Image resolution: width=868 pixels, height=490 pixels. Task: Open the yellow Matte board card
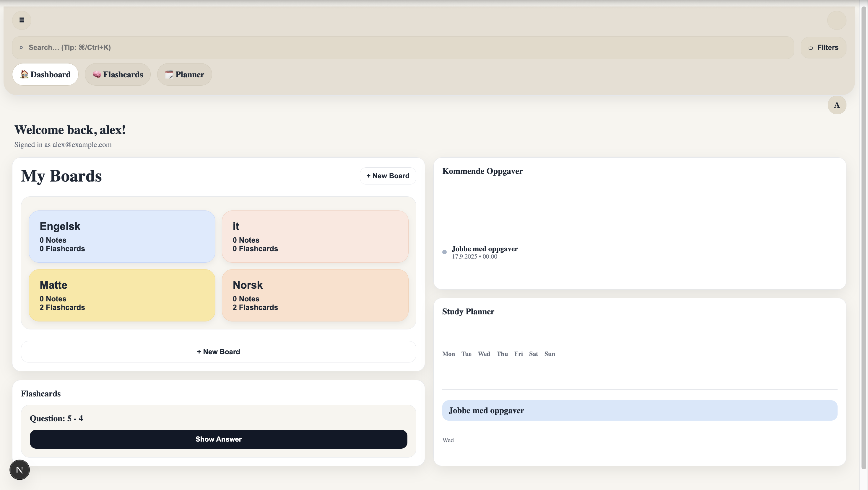pos(122,295)
